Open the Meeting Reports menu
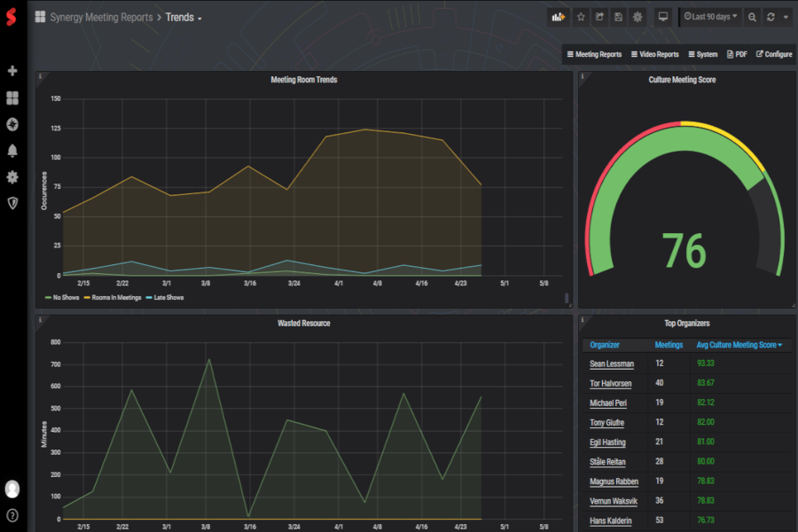Viewport: 798px width, 532px height. coord(594,54)
